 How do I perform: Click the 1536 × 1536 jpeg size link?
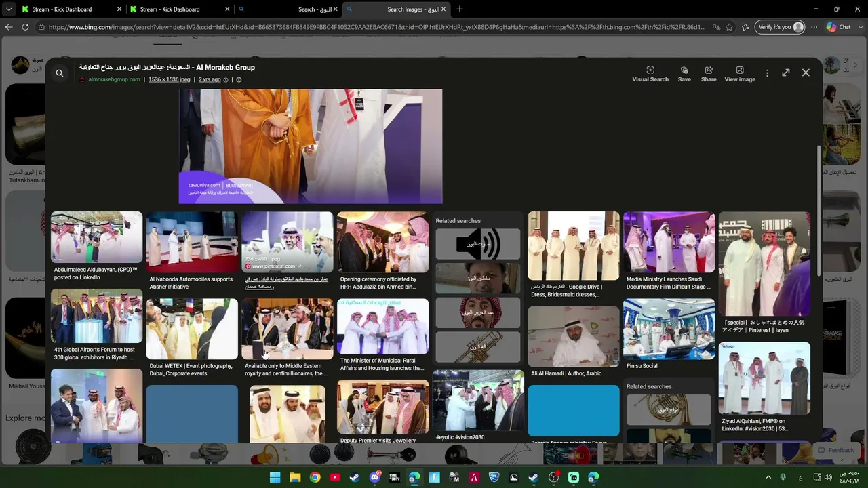click(x=169, y=79)
